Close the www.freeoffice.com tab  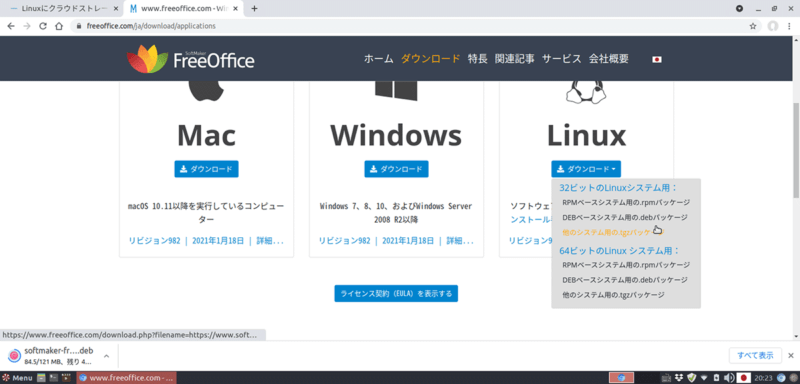pos(235,9)
